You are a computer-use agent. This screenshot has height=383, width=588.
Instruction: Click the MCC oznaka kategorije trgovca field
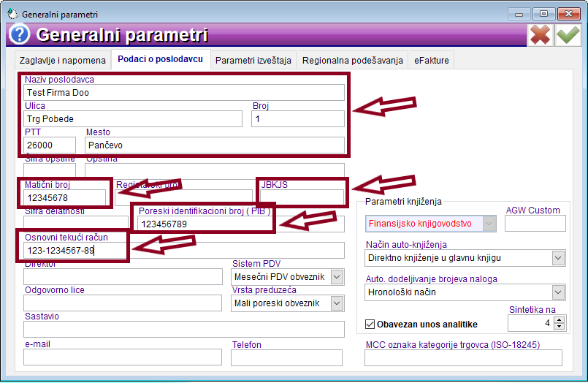(464, 357)
